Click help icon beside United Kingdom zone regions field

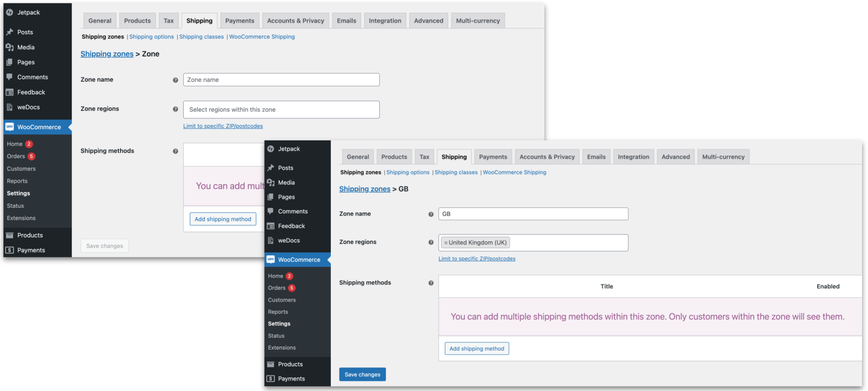(x=431, y=242)
